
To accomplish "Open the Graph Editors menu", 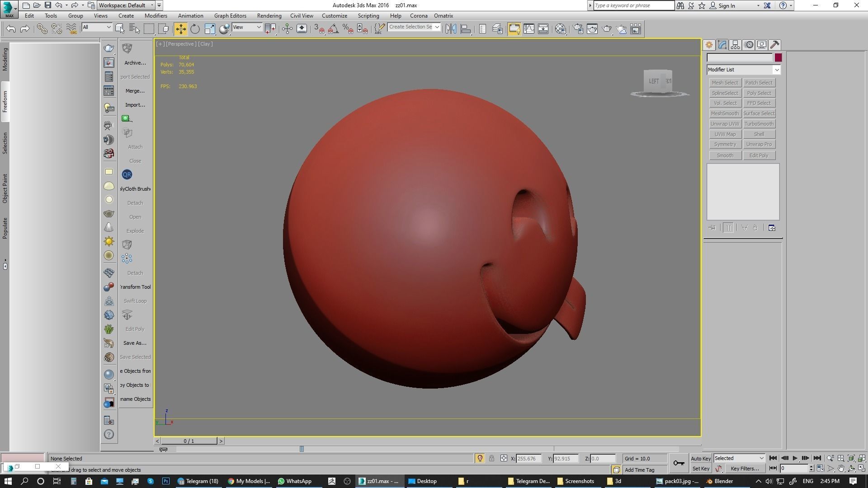I will 230,15.
